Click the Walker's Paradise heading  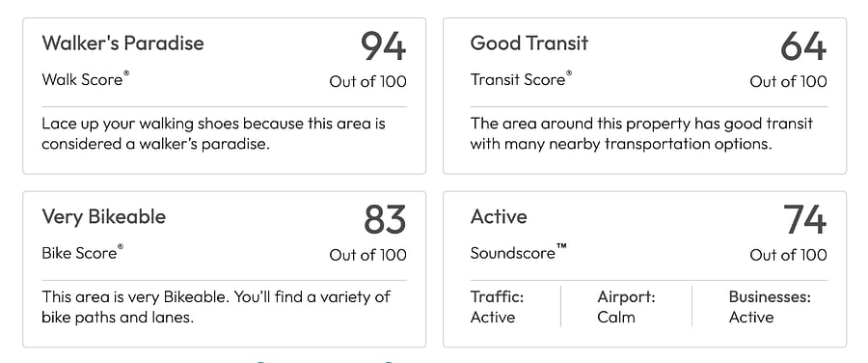coord(122,43)
